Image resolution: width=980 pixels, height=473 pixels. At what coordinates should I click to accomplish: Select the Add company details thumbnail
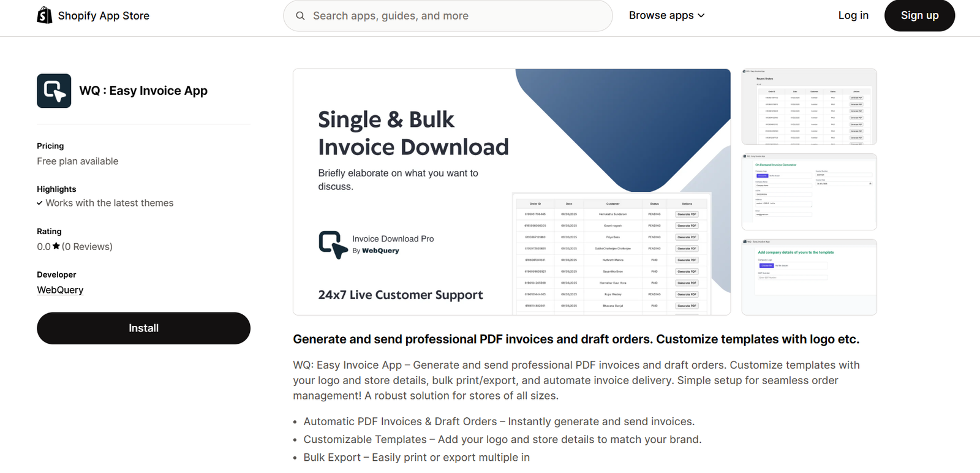pos(809,277)
